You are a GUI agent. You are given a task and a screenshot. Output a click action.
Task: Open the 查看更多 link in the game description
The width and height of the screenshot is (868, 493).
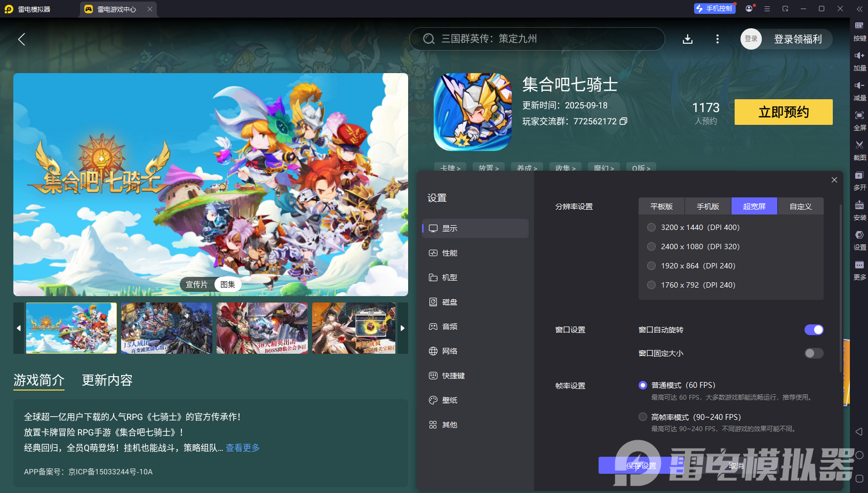pos(242,448)
